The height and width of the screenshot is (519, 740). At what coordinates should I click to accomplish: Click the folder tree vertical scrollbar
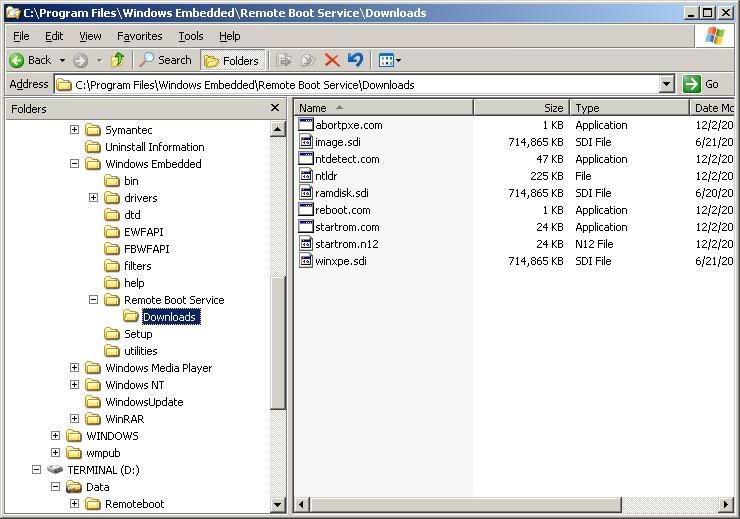(x=278, y=340)
